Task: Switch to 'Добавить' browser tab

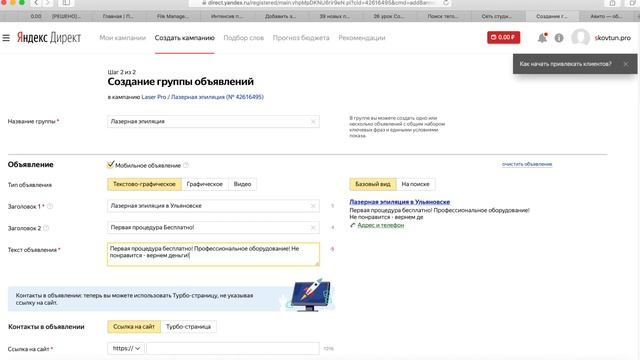Action: 281,16
